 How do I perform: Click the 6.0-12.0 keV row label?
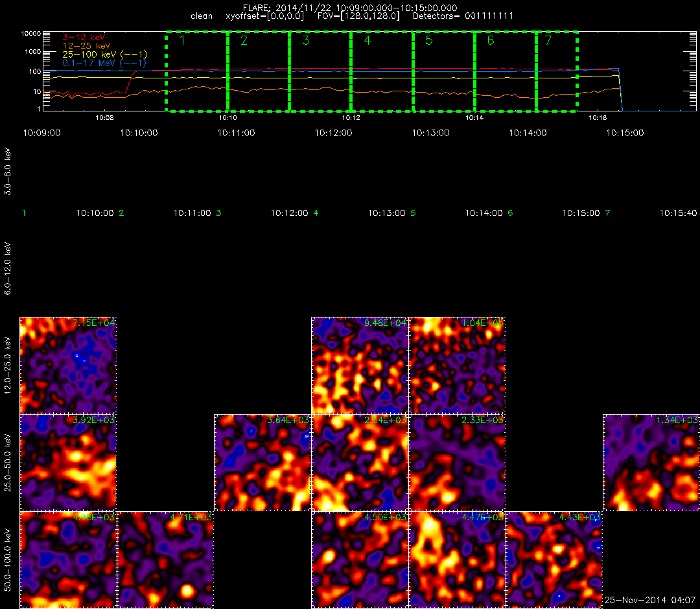(8, 269)
